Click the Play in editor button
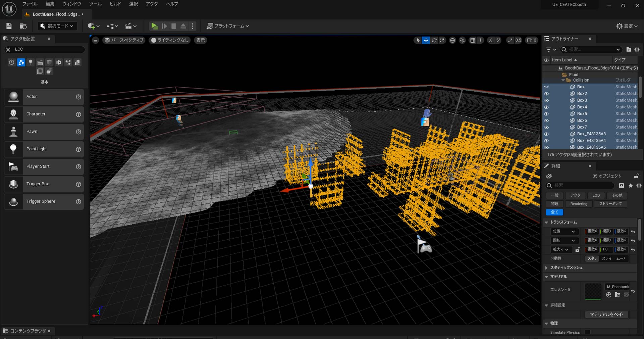The image size is (644, 339). (x=154, y=26)
